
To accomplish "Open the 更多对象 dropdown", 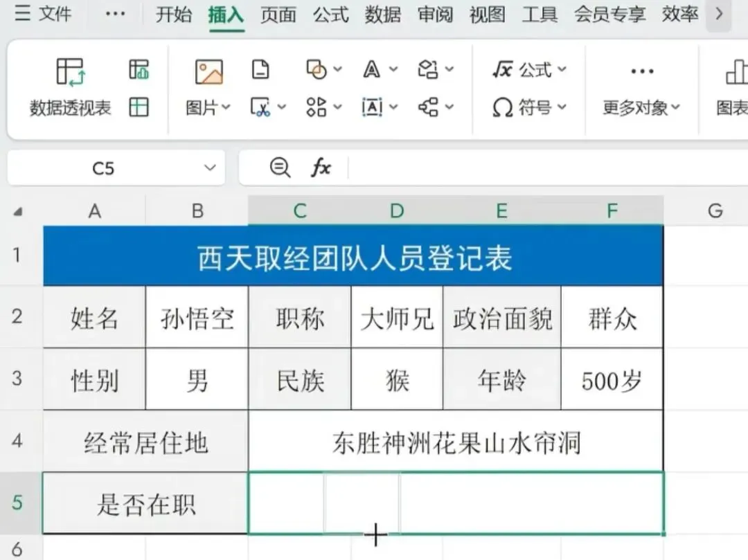I will 641,108.
